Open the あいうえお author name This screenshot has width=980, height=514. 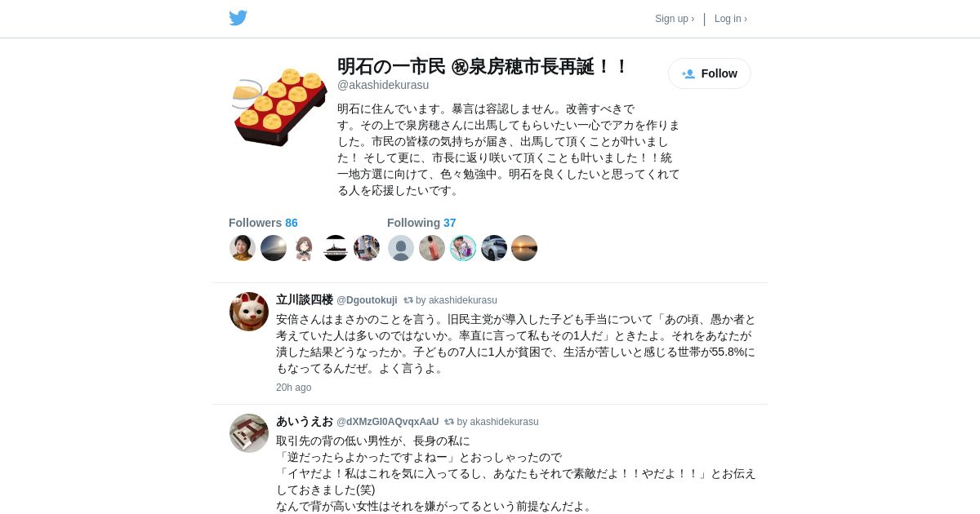coord(305,421)
